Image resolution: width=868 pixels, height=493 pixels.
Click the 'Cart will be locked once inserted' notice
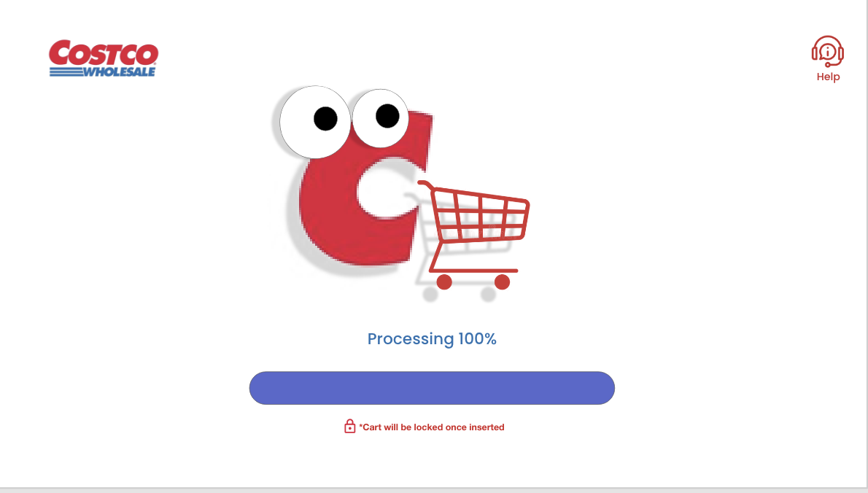(432, 427)
